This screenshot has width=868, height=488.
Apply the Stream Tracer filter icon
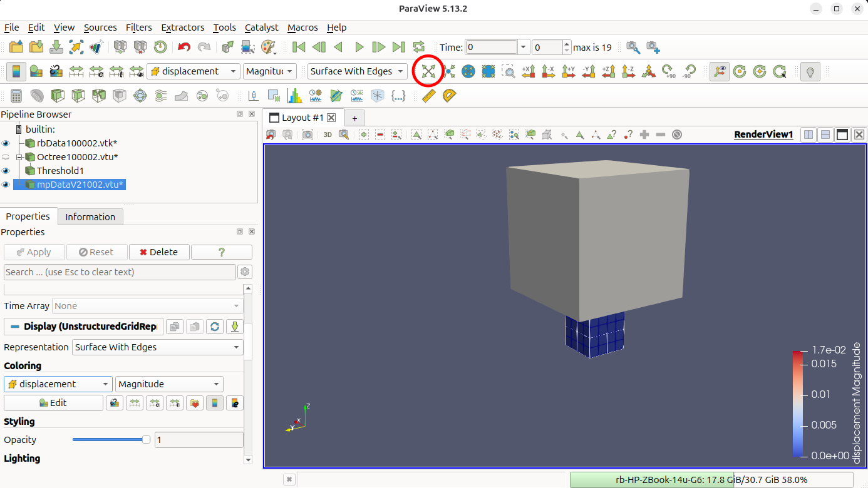[161, 96]
